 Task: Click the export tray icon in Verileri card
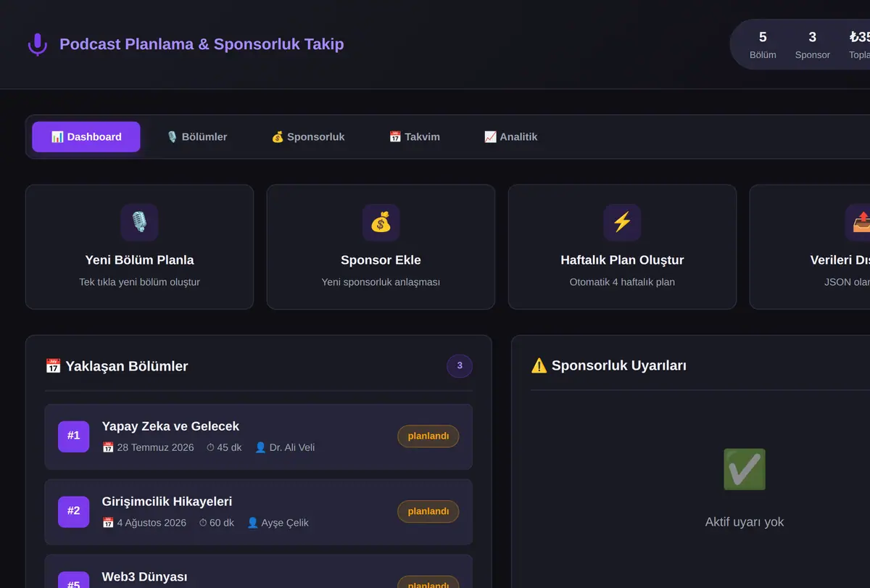(x=861, y=223)
